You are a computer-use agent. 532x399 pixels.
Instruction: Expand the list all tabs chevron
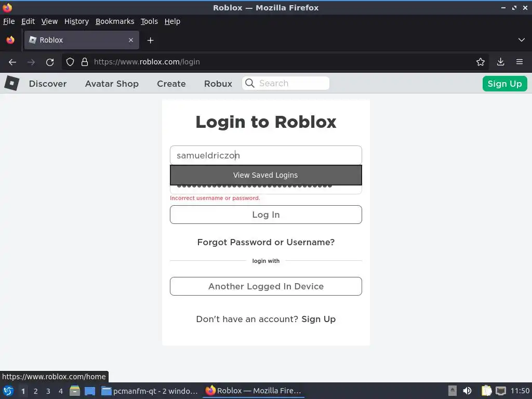pyautogui.click(x=522, y=40)
